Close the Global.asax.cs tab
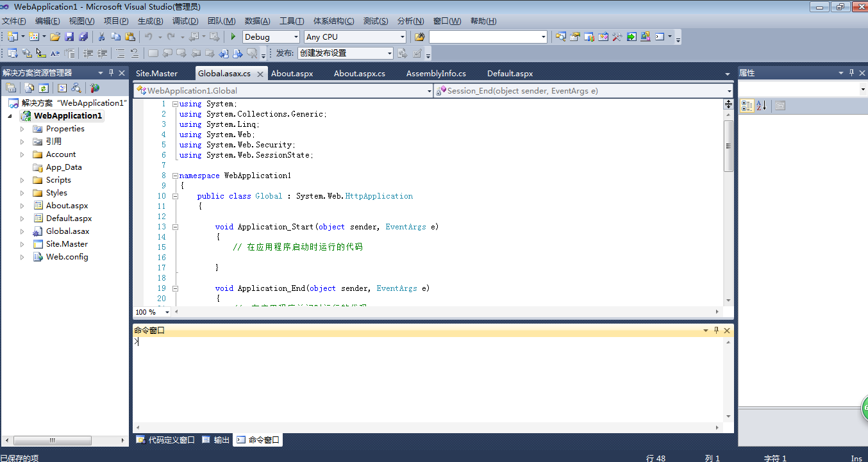Screen dimensions: 868x462 click(x=260, y=74)
